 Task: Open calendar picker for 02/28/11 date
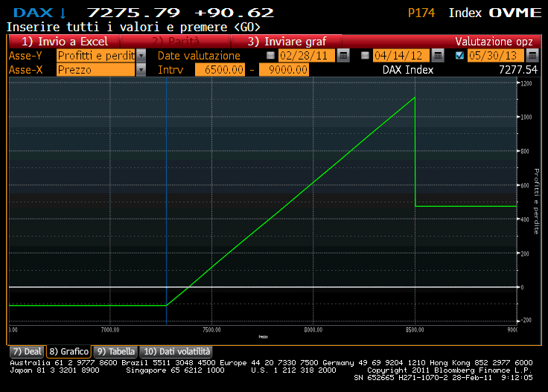(x=343, y=56)
